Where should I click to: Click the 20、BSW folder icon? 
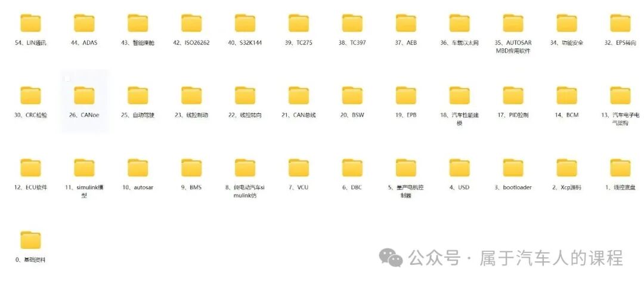pyautogui.click(x=352, y=95)
